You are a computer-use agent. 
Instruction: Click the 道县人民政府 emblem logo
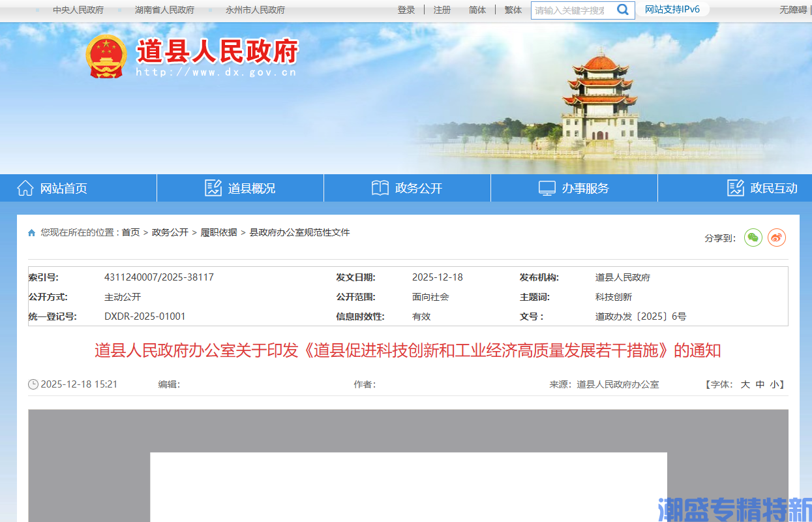coord(106,57)
